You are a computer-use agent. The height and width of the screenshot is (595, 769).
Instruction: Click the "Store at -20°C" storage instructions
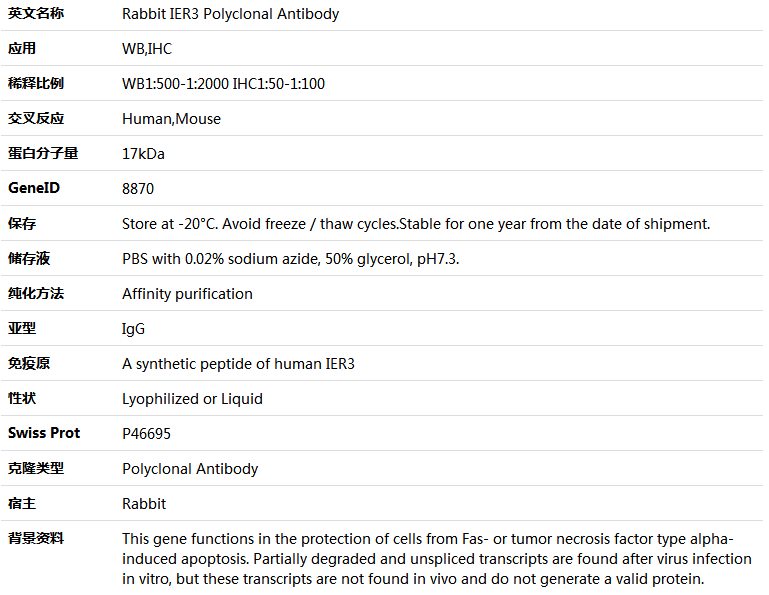[416, 224]
